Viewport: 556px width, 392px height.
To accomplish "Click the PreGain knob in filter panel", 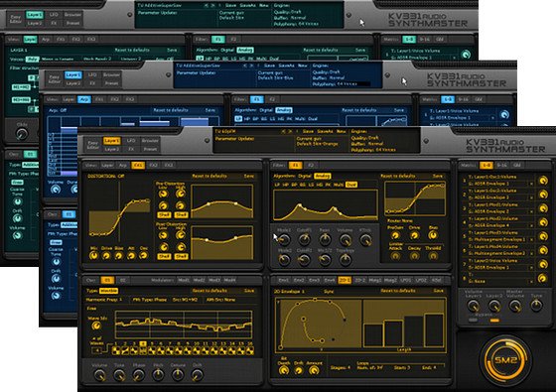I will click(395, 235).
